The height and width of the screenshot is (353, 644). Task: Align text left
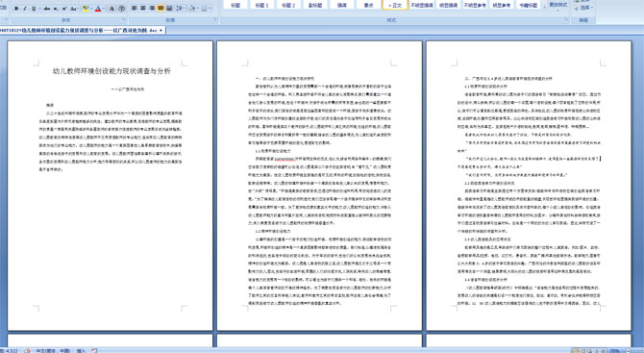pos(135,9)
